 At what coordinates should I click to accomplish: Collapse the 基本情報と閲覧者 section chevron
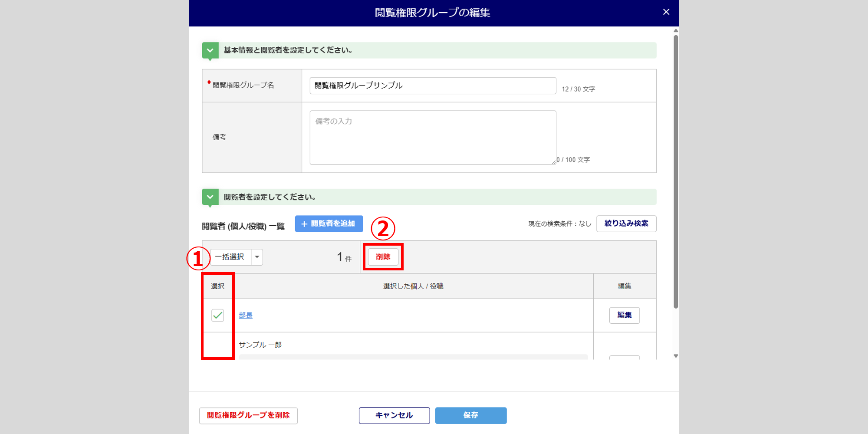210,50
